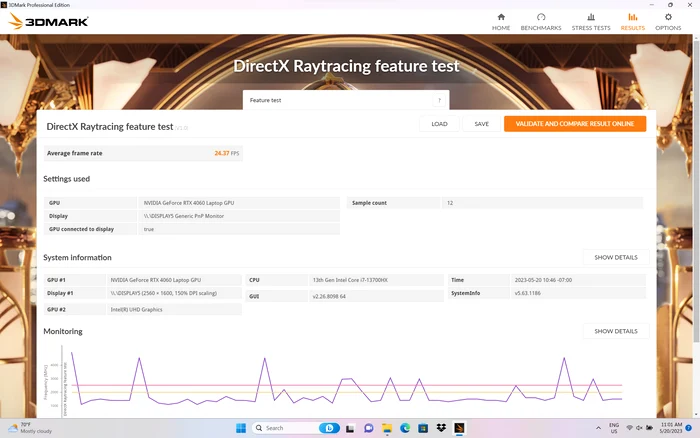Open the Windows Start menu
The width and height of the screenshot is (700, 438).
coord(241,428)
